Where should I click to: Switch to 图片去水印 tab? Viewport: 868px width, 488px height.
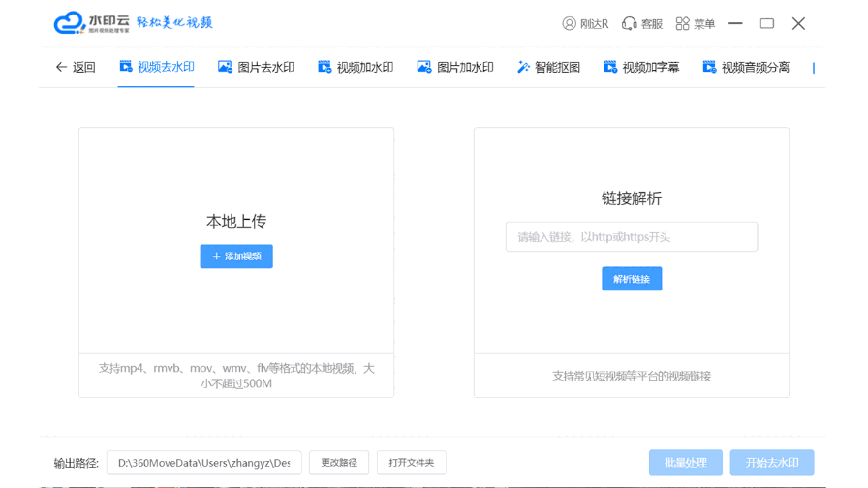[x=256, y=67]
